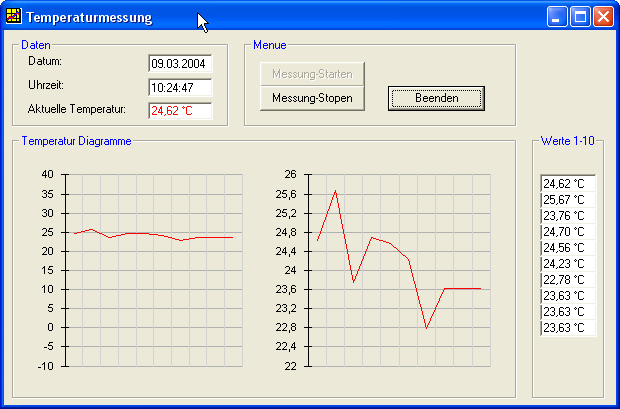
Task: Click the 24,70 °C value in Werte list
Action: tap(568, 232)
